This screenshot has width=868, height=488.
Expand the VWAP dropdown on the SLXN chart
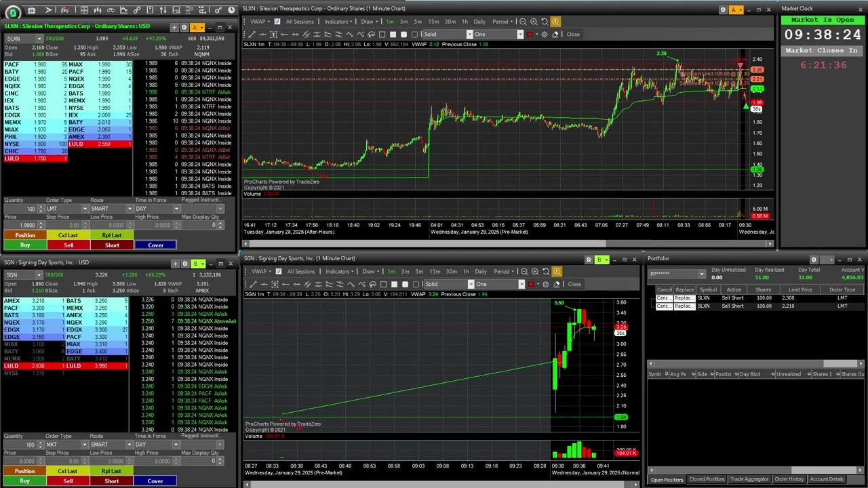point(260,22)
